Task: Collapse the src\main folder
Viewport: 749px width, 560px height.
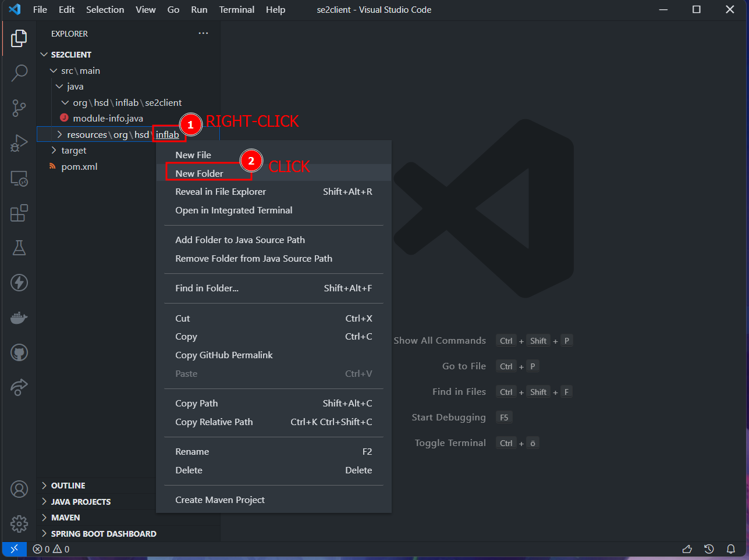Action: pos(54,71)
